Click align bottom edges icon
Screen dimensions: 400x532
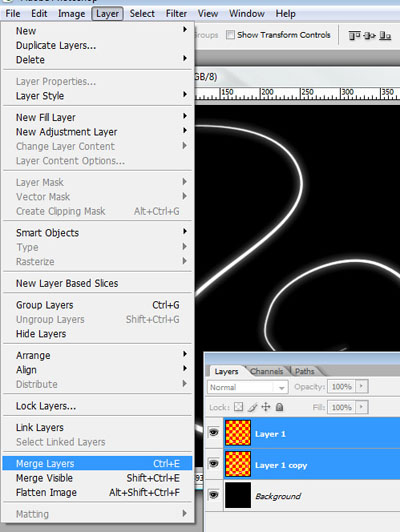(385, 35)
